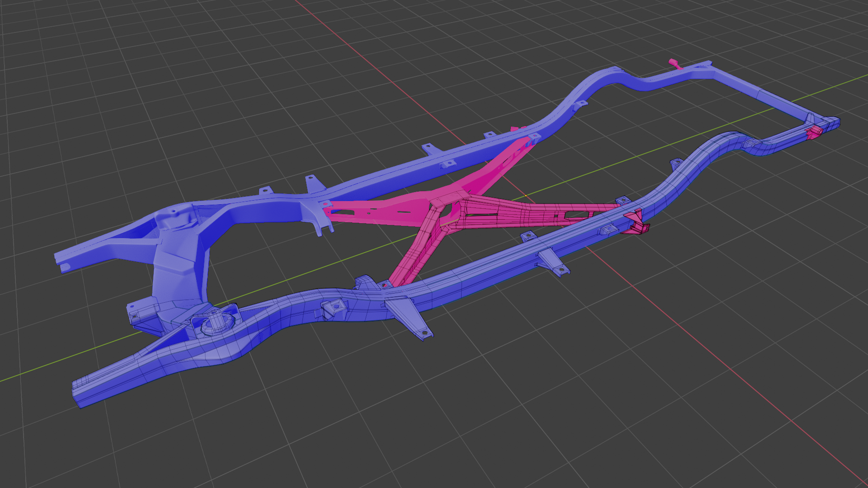
Task: Select the pink bracket at the rear corner
Action: (x=814, y=131)
